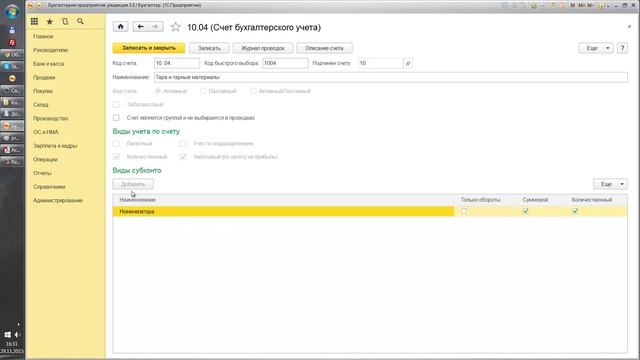640x360 pixels.
Task: Open the title bar options dropdown arrow
Action: pyautogui.click(x=608, y=5)
